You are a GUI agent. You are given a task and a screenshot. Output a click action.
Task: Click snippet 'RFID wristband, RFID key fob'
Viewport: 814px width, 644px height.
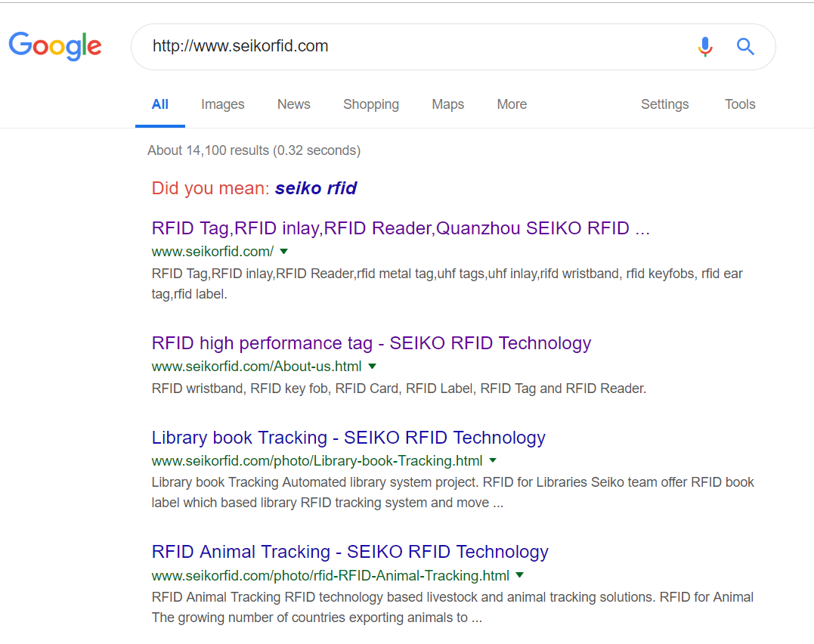tap(399, 389)
